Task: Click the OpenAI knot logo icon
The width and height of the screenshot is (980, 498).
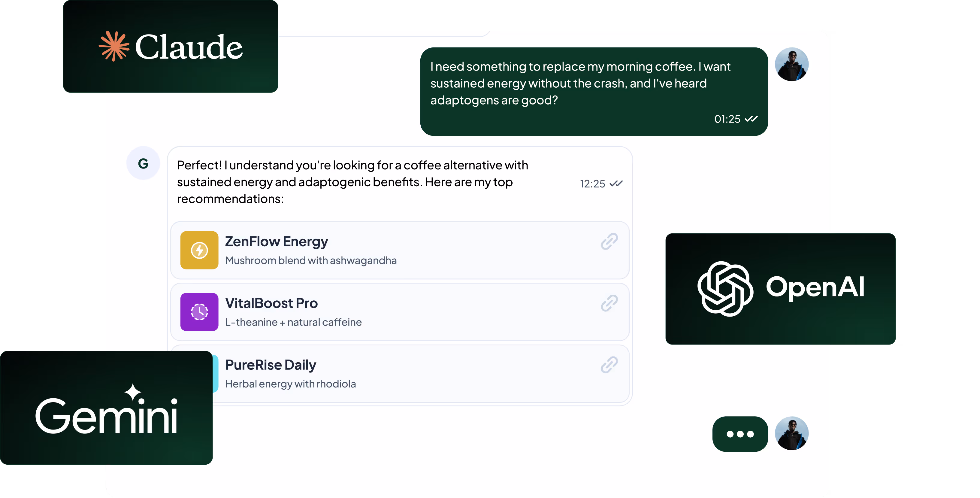Action: click(725, 289)
